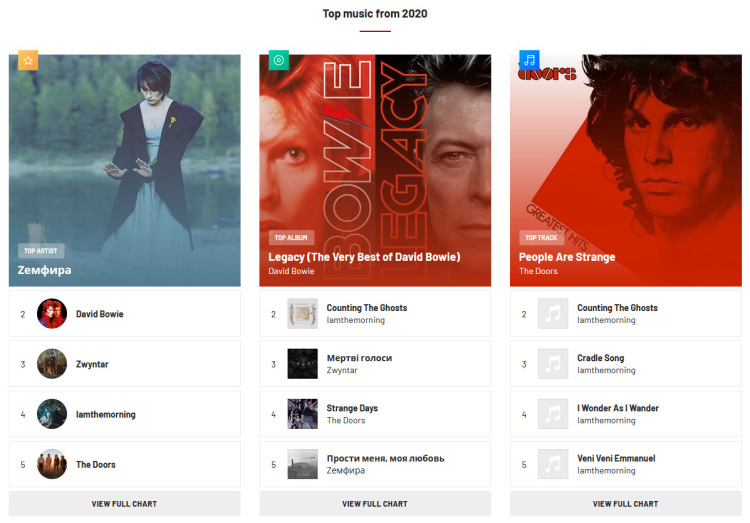This screenshot has height=523, width=750.
Task: Click placeholder icon beside I Wonder As I Wander
Action: (553, 414)
